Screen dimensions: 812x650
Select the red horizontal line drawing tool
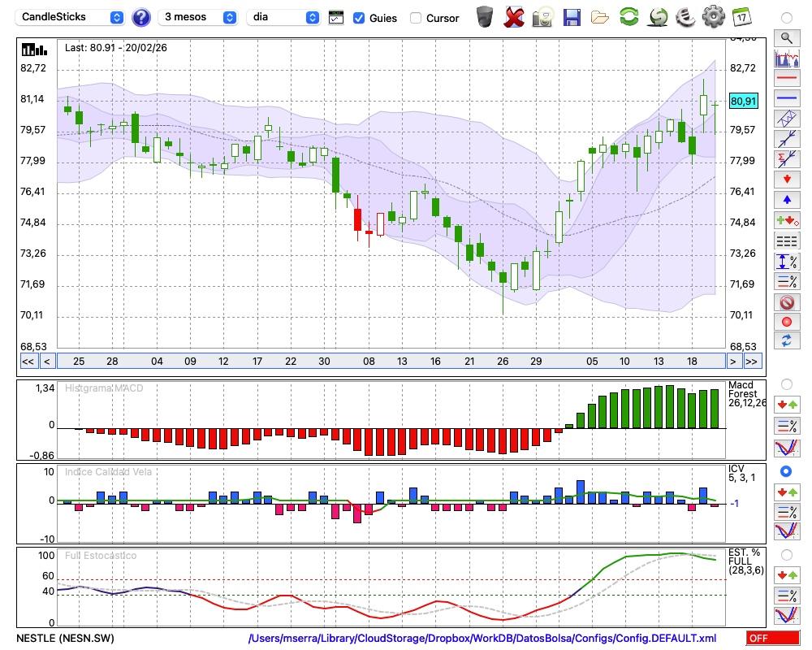(x=786, y=79)
